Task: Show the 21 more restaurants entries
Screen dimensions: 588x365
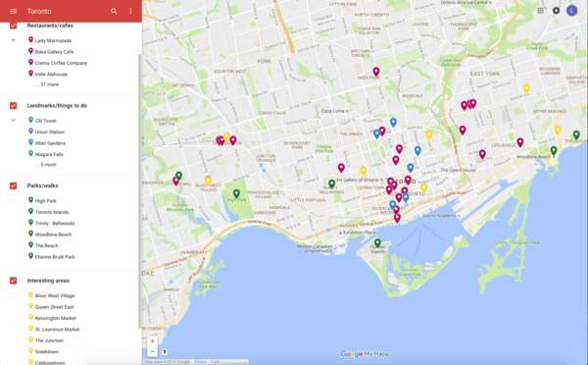Action: pos(47,84)
